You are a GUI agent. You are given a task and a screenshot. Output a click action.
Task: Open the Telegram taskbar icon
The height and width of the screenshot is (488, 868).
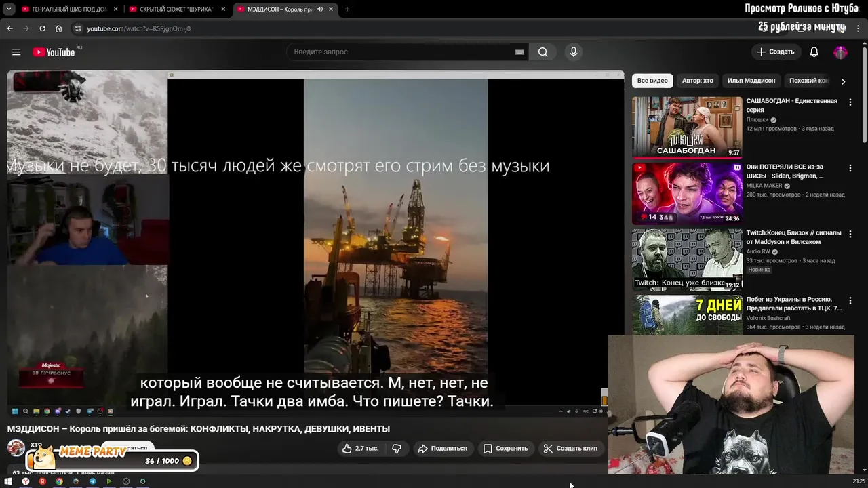(x=92, y=481)
